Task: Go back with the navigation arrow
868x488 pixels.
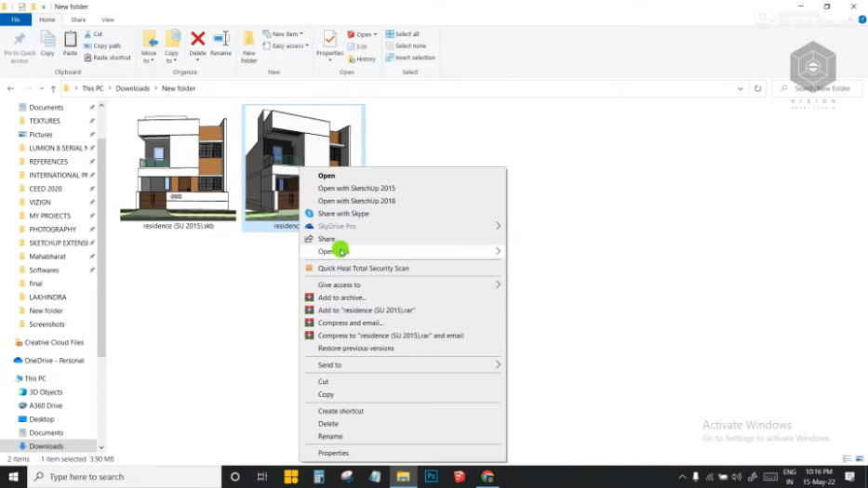Action: [x=10, y=88]
